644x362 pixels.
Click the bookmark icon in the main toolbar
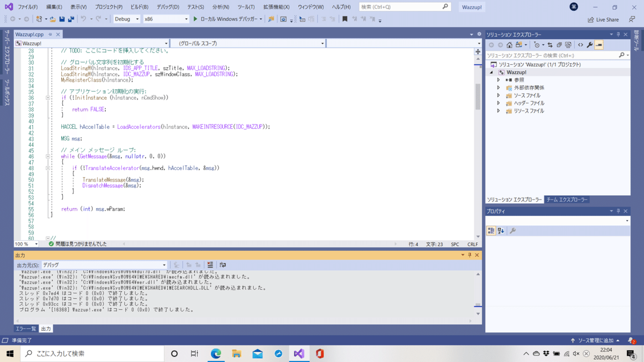(x=345, y=19)
